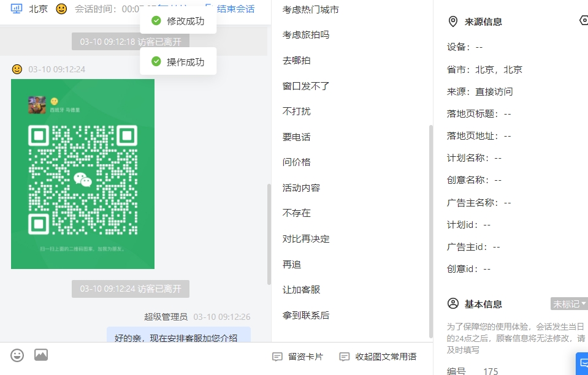Click the location pin icon for 来源信息
The height and width of the screenshot is (375, 588).
tap(453, 21)
